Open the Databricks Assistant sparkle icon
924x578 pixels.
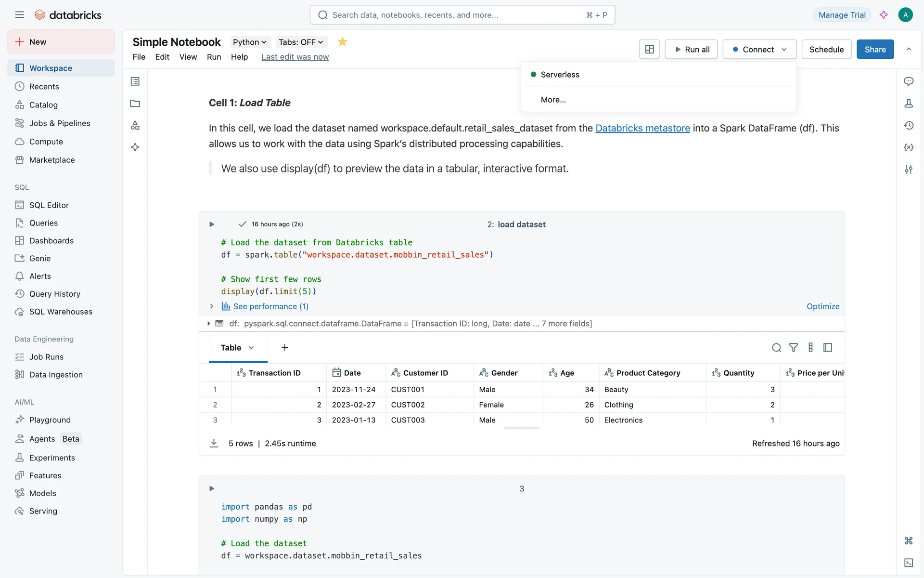tap(884, 15)
